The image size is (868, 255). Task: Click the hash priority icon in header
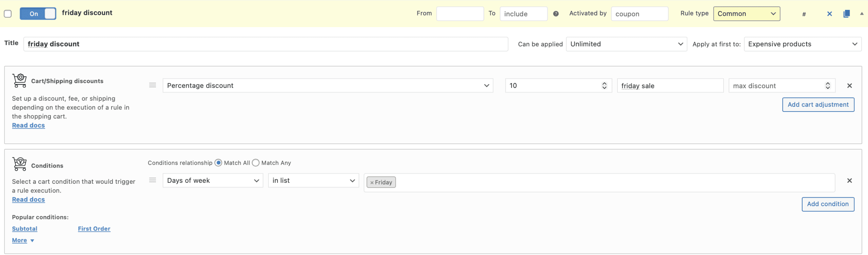tap(804, 14)
